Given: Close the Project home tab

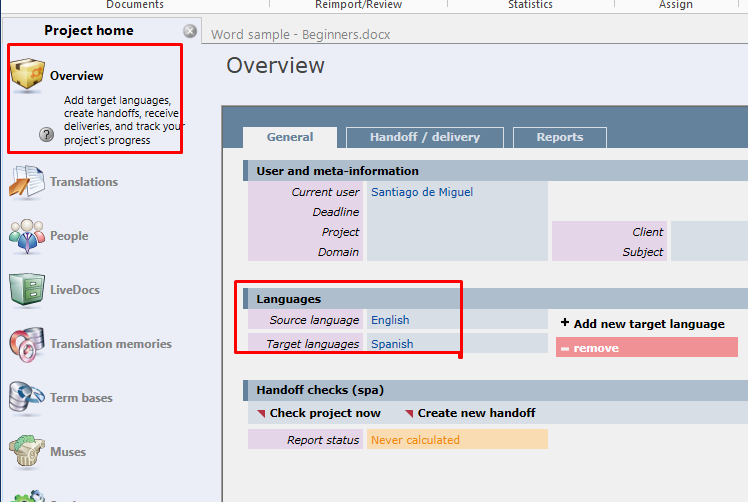Looking at the screenshot, I should [190, 31].
